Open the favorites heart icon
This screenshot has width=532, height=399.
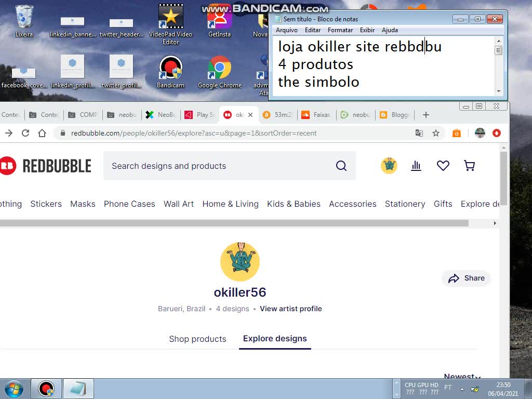(x=443, y=166)
